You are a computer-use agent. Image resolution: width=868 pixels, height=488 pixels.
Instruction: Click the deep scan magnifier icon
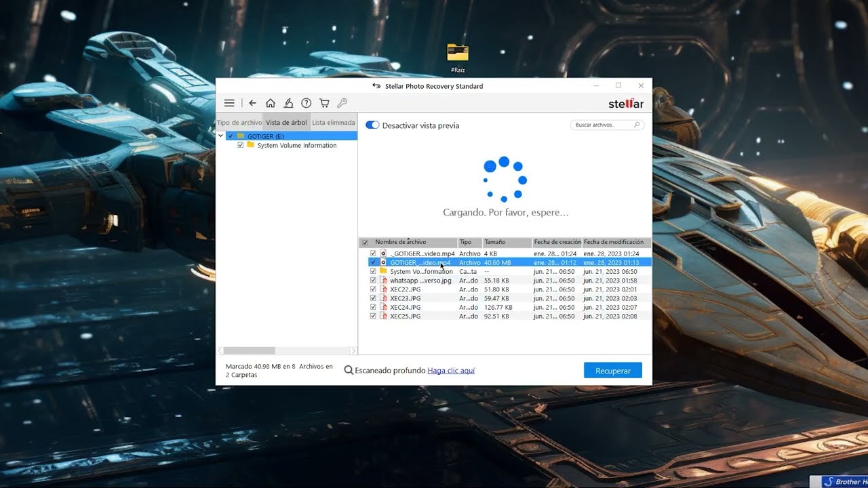349,371
